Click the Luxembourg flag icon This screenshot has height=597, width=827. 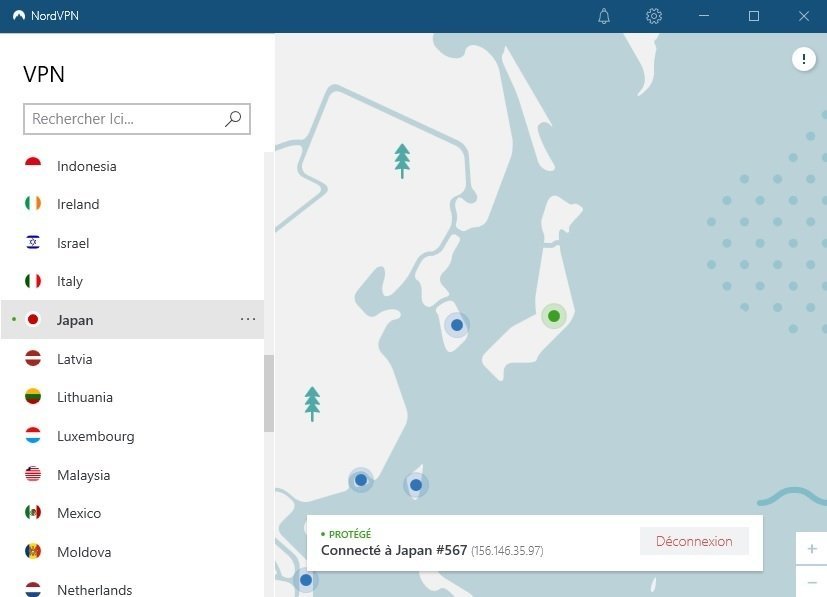click(33, 436)
